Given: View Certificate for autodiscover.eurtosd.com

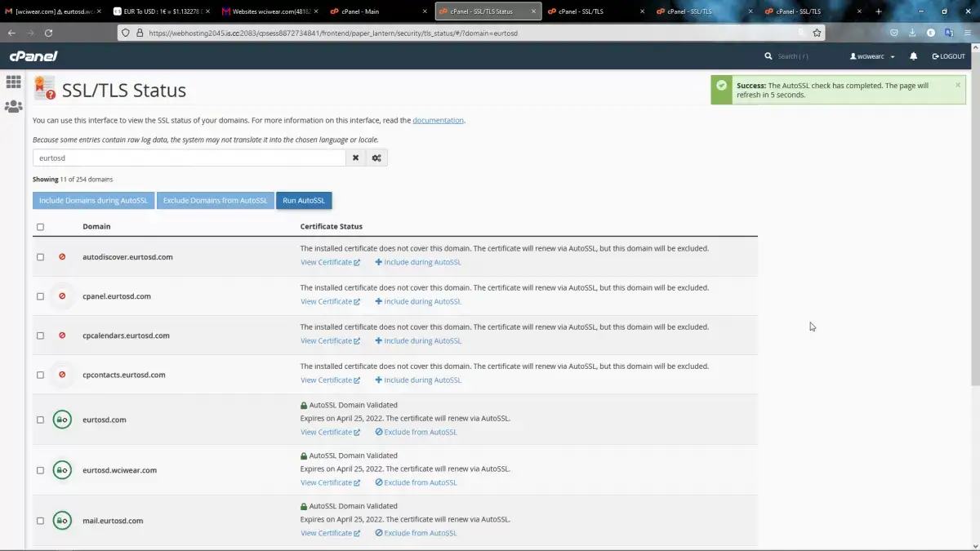Looking at the screenshot, I should pyautogui.click(x=330, y=262).
